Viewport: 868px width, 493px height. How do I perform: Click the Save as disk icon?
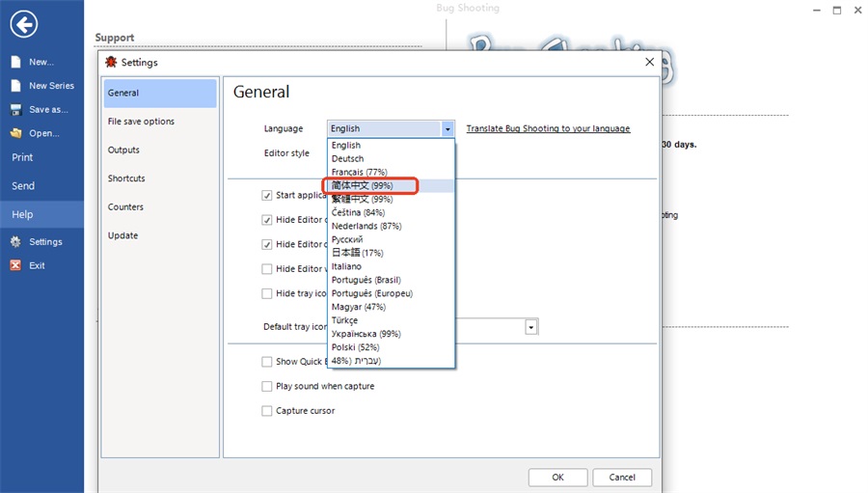tap(16, 110)
